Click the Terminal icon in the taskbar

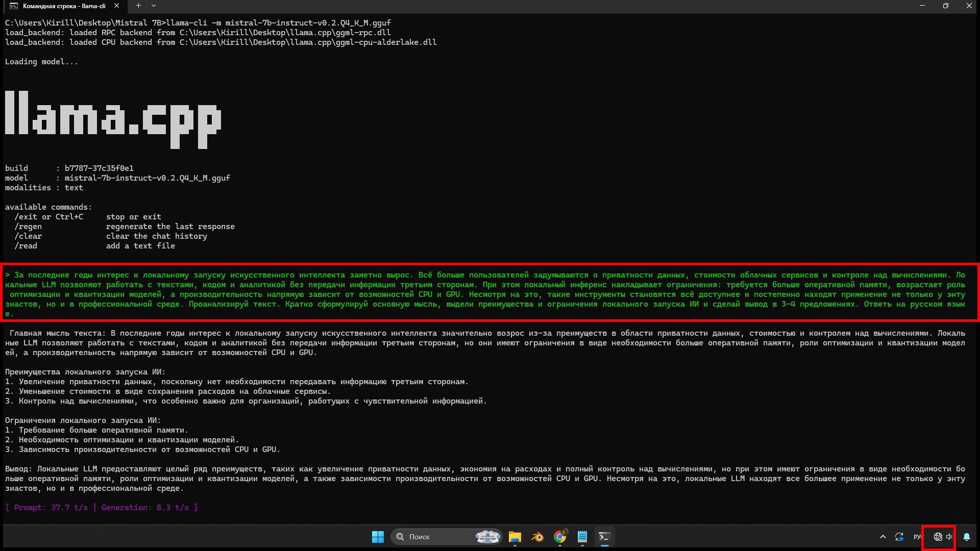pos(604,537)
